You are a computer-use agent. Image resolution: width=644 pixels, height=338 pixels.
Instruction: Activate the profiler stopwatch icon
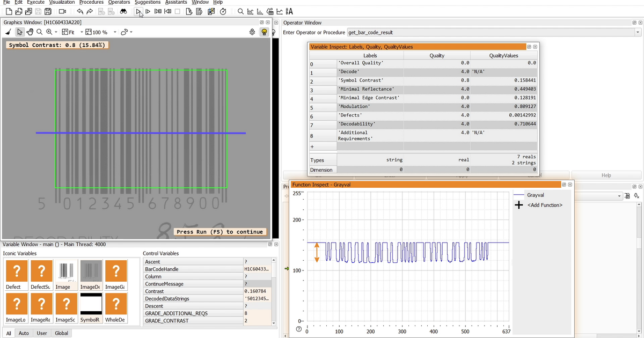[x=223, y=11]
